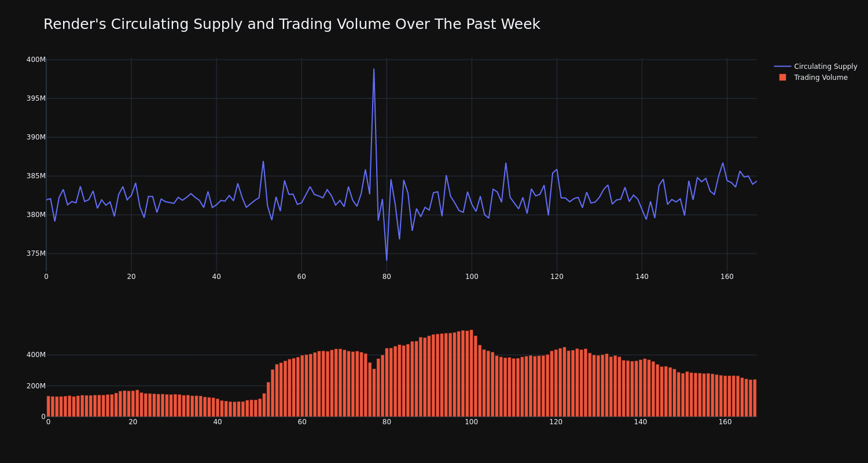Screen dimensions: 868x463
Task: Click the 400M label on volume axis
Action: pos(36,355)
